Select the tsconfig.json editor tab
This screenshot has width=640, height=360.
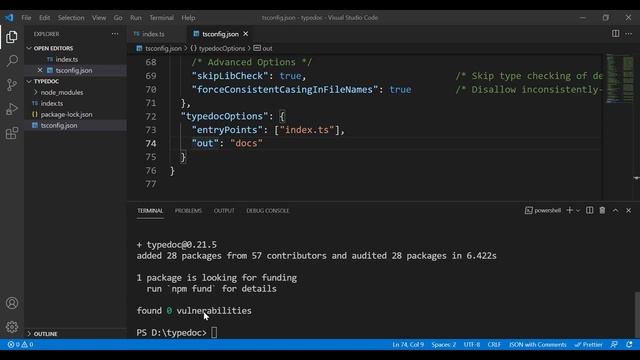point(220,34)
